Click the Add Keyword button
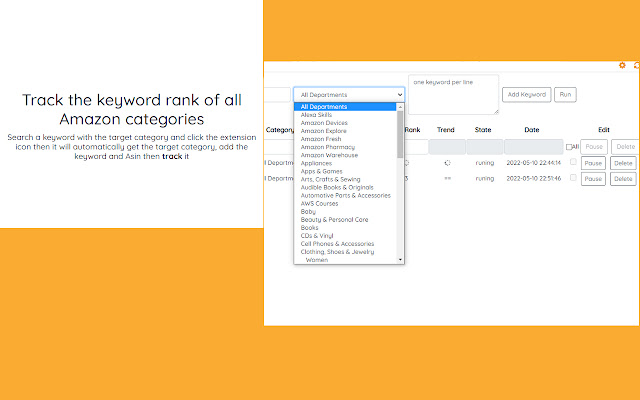Screen dimensions: 640x400 pos(527,95)
